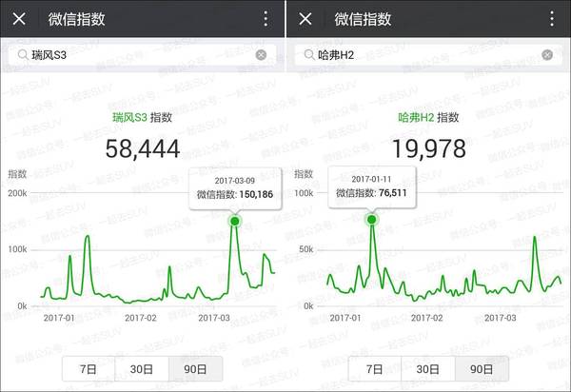Click the 2017-03-09 tooltip showing 150,186
The image size is (571, 392).
[x=235, y=188]
